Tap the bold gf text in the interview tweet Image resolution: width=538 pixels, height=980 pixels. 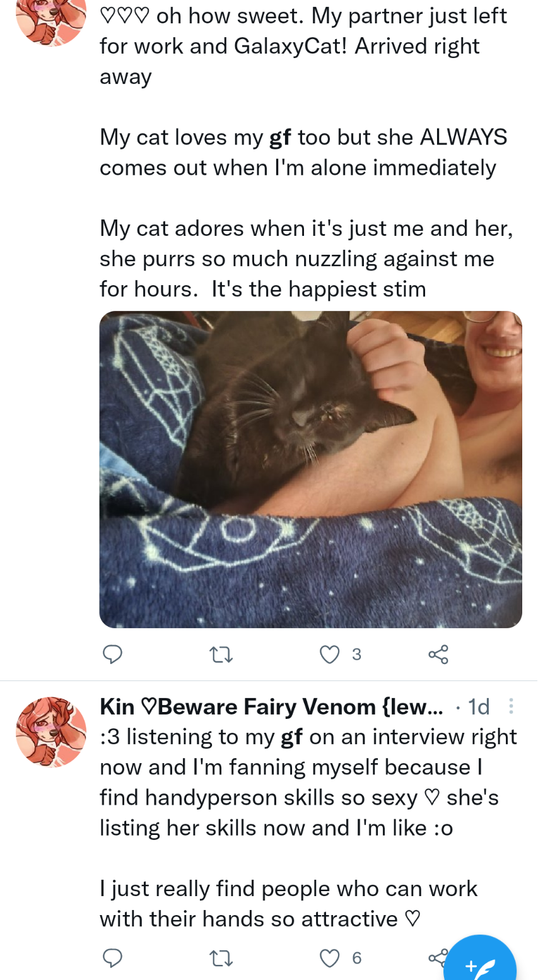(x=292, y=737)
